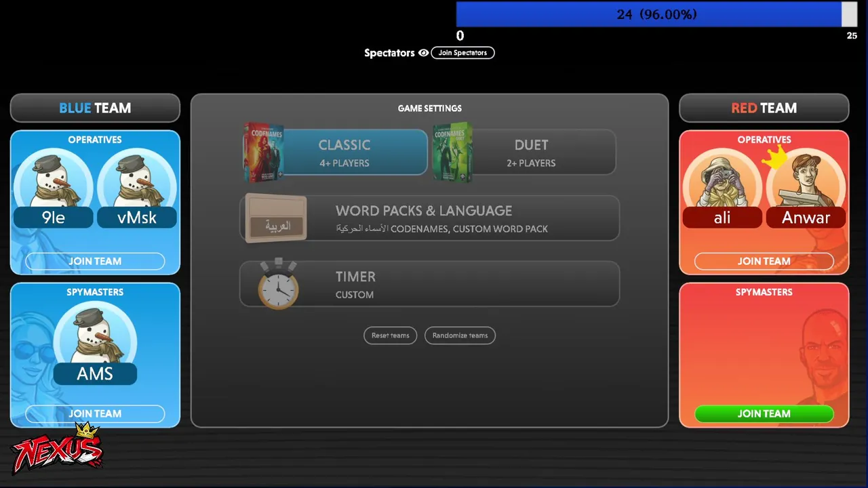
Task: Click the Randomize teams button
Action: click(460, 335)
